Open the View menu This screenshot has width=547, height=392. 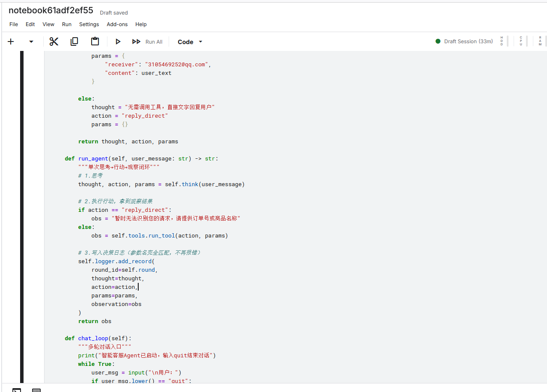point(48,24)
